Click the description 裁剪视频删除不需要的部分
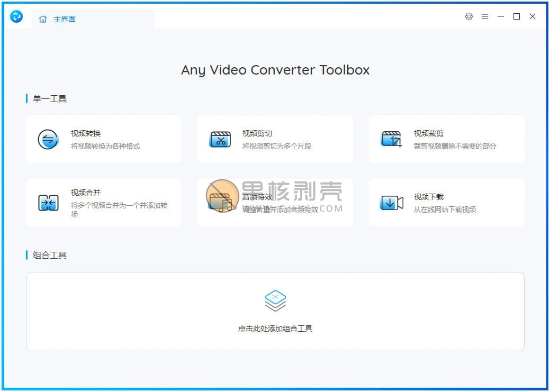Viewport: 550px width, 392px height. point(455,146)
